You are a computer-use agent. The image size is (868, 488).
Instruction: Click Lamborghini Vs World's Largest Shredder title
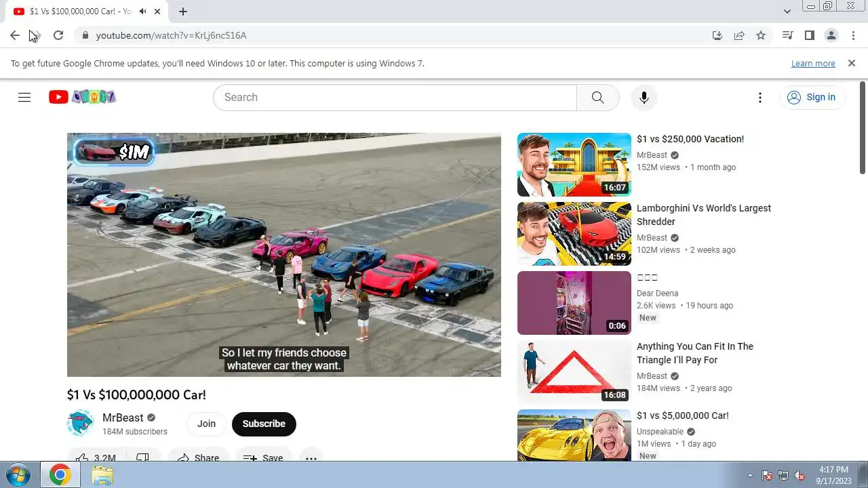[704, 215]
